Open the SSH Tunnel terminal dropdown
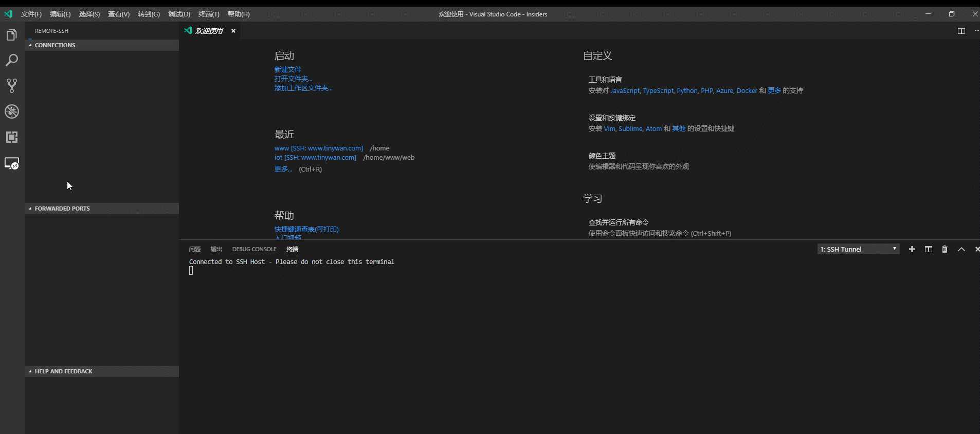Screen dimensions: 980x434 point(858,249)
